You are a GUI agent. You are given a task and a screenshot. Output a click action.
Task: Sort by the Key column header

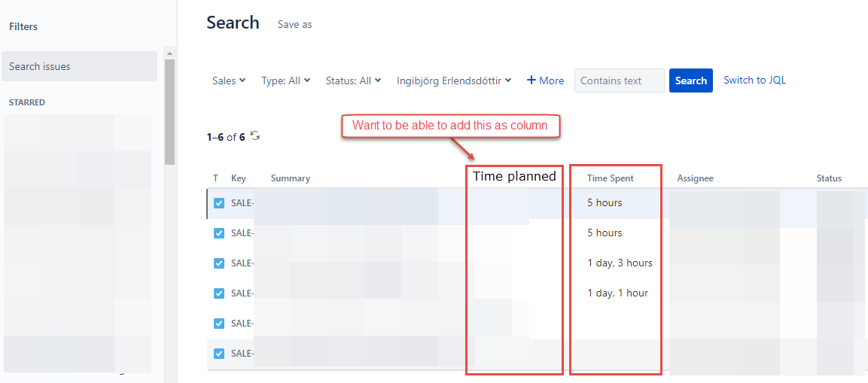pos(239,178)
